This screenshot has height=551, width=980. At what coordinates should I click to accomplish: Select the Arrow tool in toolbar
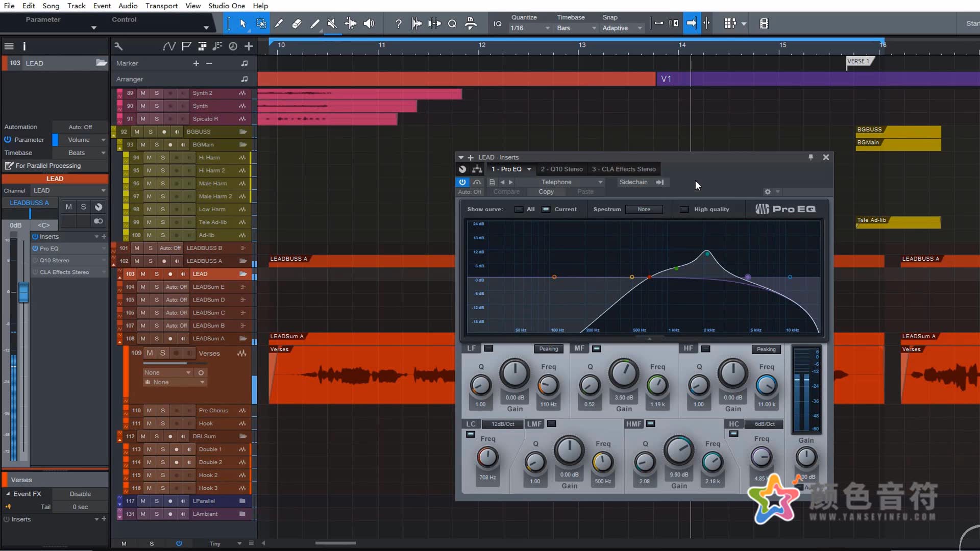point(243,23)
